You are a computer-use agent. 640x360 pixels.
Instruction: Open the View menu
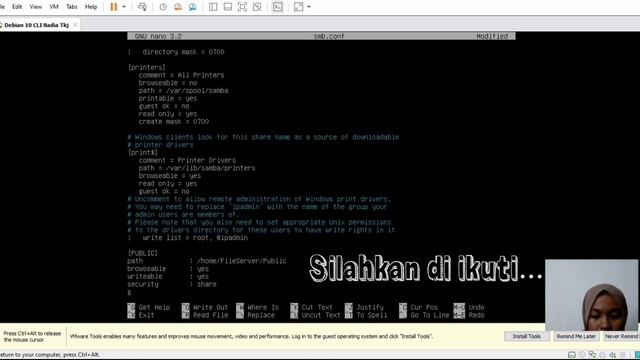click(36, 7)
